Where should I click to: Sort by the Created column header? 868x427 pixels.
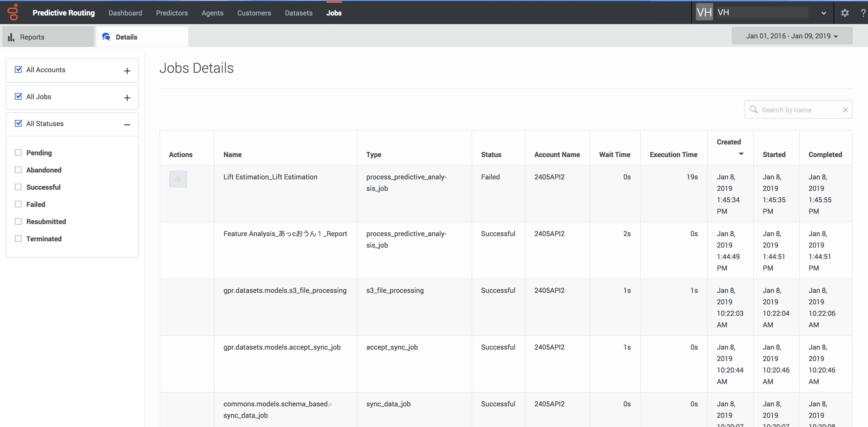[729, 142]
